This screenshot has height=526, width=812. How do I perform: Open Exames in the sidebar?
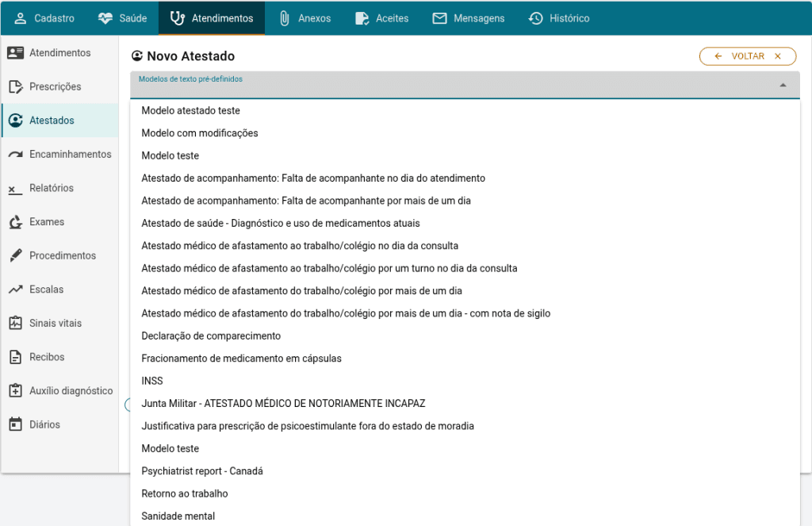pyautogui.click(x=60, y=222)
